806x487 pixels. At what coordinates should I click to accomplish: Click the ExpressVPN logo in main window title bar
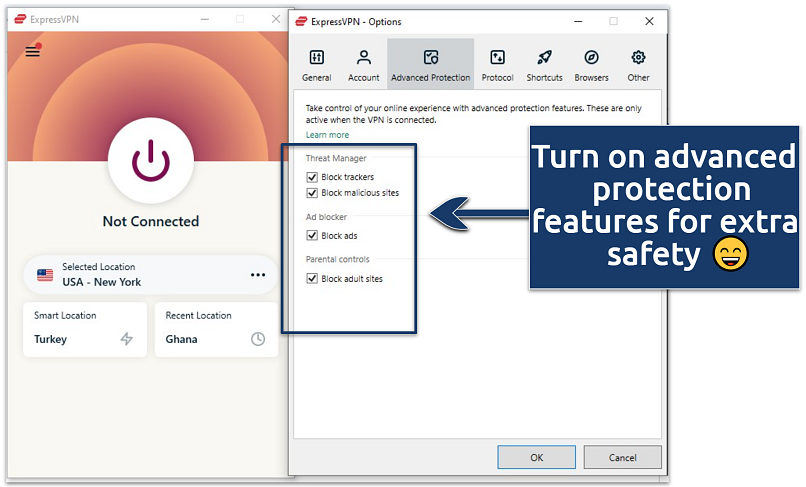(20, 20)
